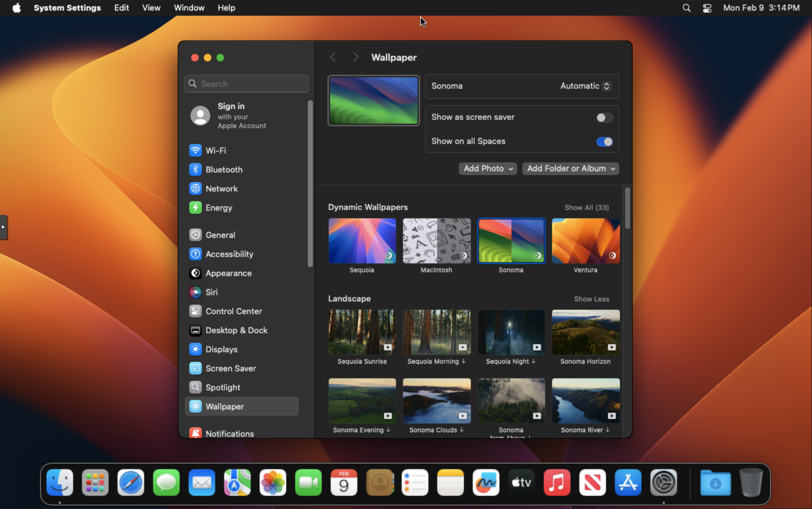Image resolution: width=812 pixels, height=509 pixels.
Task: Click the current wallpaper preview image
Action: point(374,100)
